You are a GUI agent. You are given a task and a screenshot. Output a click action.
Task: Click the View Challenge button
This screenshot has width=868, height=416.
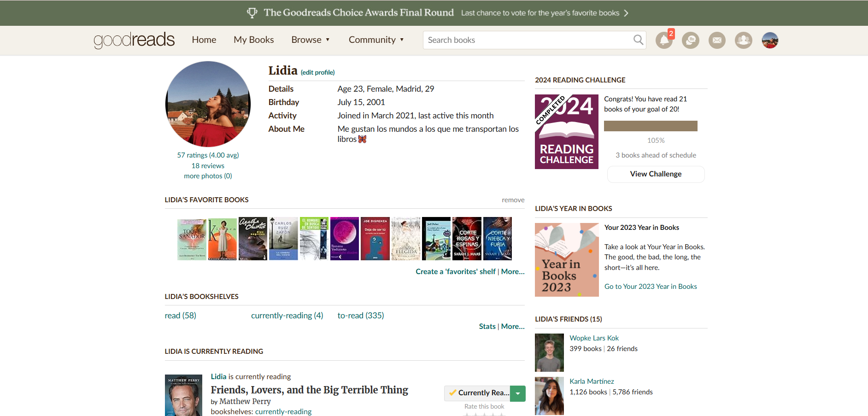tap(656, 174)
